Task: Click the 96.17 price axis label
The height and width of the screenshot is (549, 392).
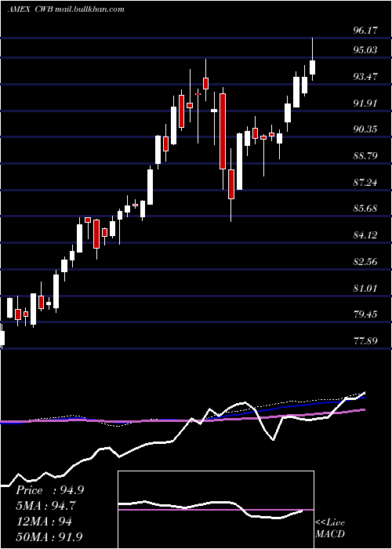Action: (365, 31)
